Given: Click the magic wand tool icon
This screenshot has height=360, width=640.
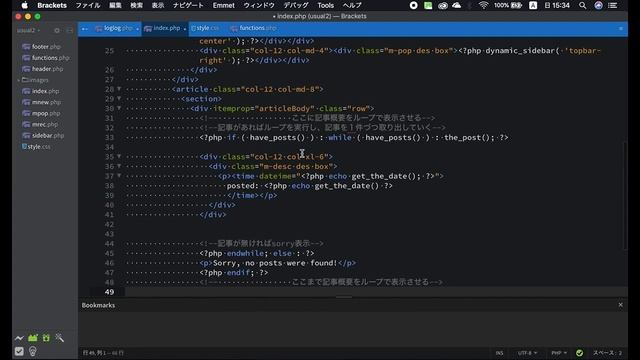Looking at the screenshot, I should click(x=60, y=338).
